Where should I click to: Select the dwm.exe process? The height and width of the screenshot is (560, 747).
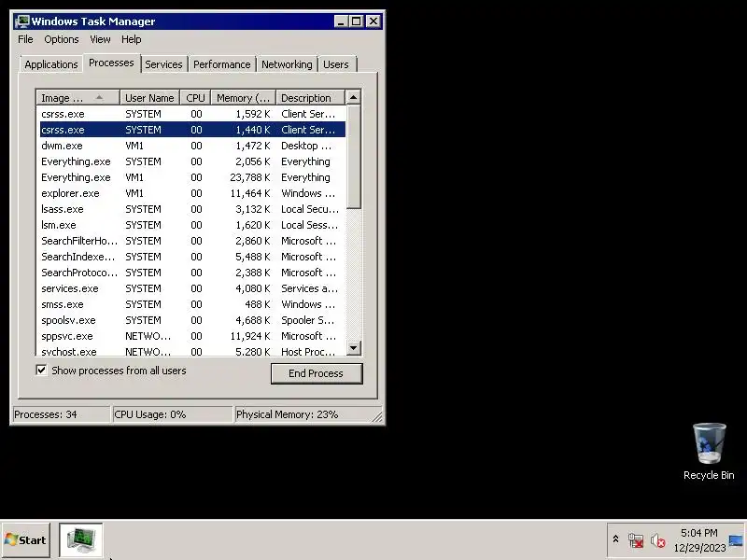(x=192, y=146)
